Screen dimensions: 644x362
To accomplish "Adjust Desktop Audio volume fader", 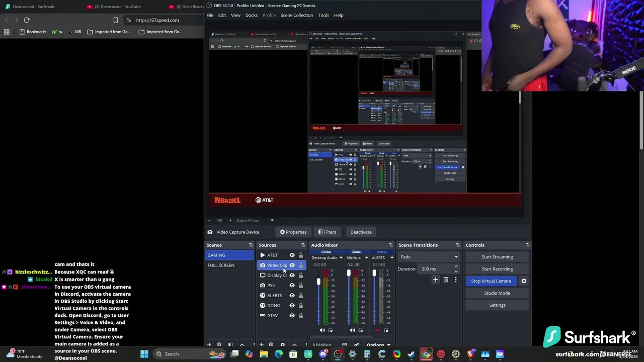I will pyautogui.click(x=318, y=282).
